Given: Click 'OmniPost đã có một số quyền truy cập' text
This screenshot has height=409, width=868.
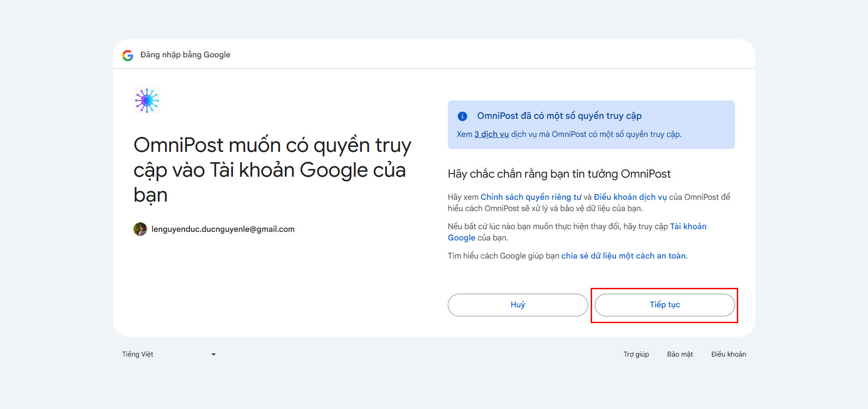Looking at the screenshot, I should (560, 116).
